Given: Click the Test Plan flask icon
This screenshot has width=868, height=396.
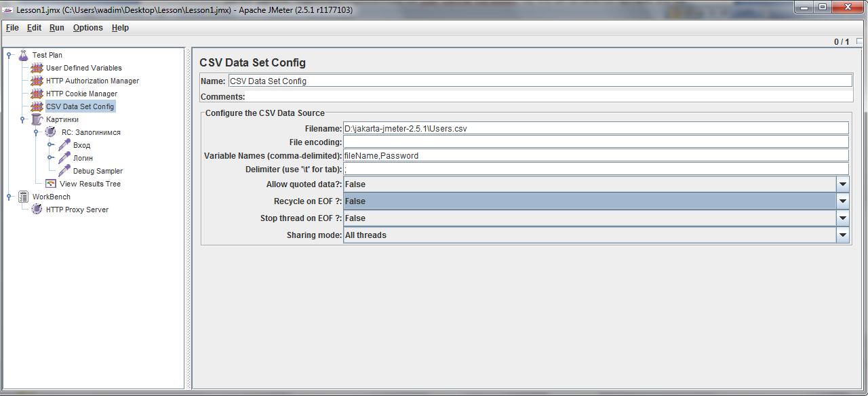Looking at the screenshot, I should coord(24,55).
